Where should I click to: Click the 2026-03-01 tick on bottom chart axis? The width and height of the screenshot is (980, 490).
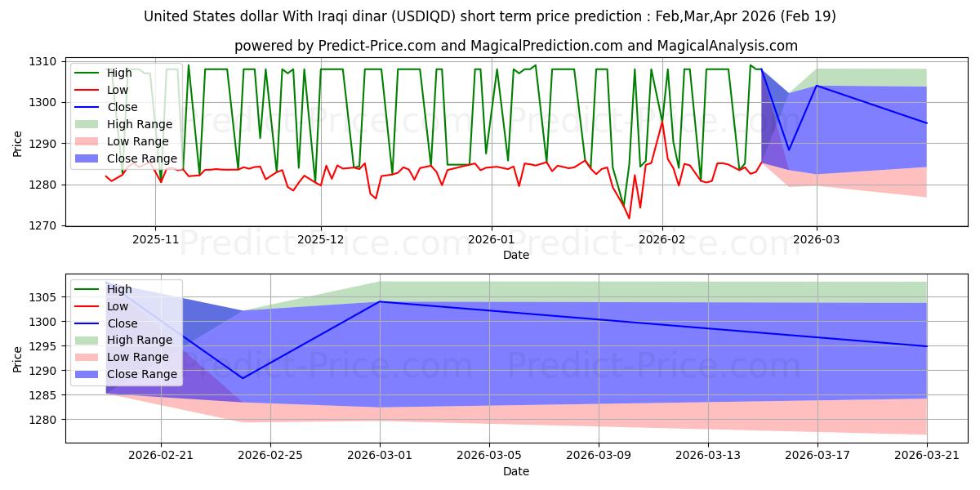[x=380, y=456]
